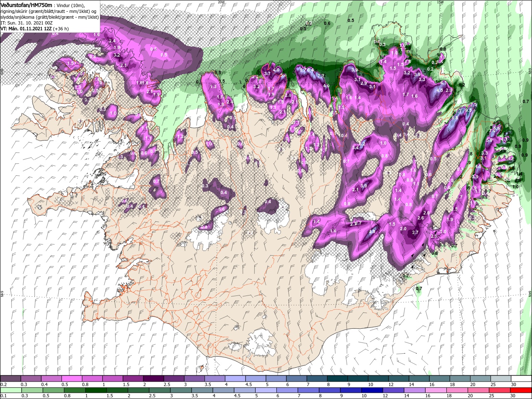This screenshot has height=399, width=532.
Task: Pick lower legend swatch between 3.5 and 4
Action: (x=202, y=390)
